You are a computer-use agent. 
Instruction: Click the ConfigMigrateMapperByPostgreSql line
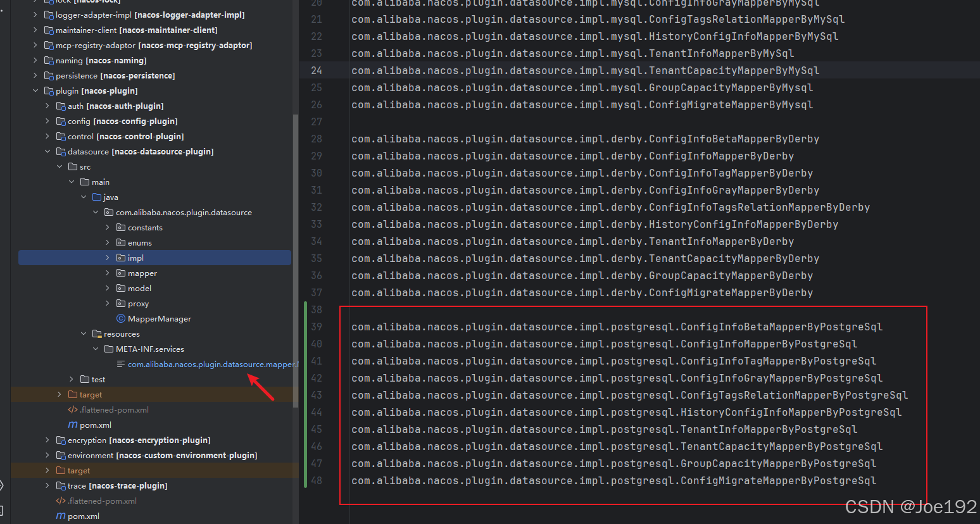(x=614, y=480)
